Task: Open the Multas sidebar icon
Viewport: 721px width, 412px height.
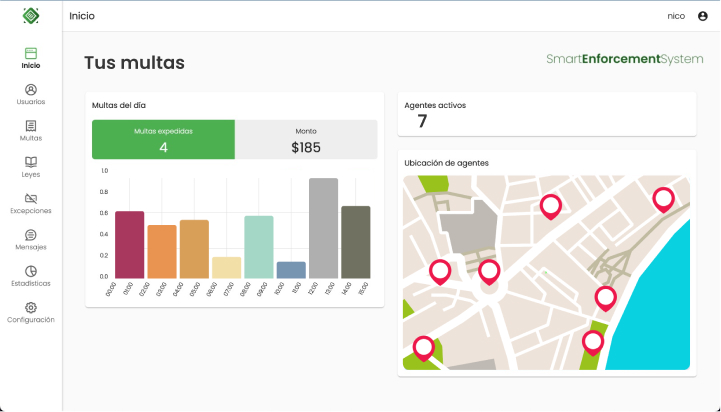Action: [x=31, y=126]
